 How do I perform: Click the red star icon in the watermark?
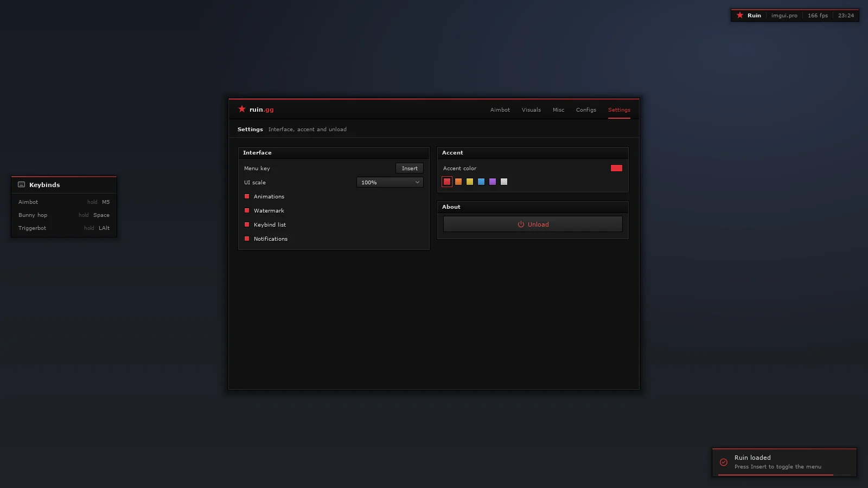(x=740, y=15)
